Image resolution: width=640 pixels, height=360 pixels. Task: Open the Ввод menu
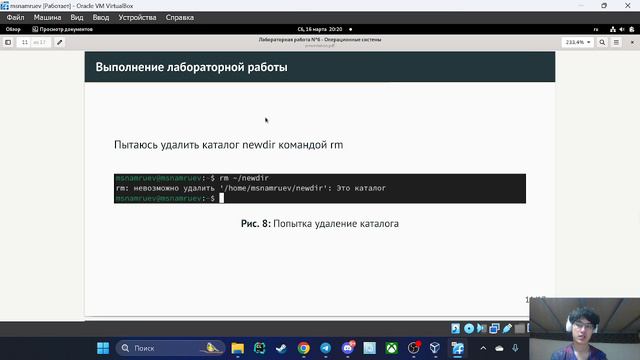pos(101,18)
